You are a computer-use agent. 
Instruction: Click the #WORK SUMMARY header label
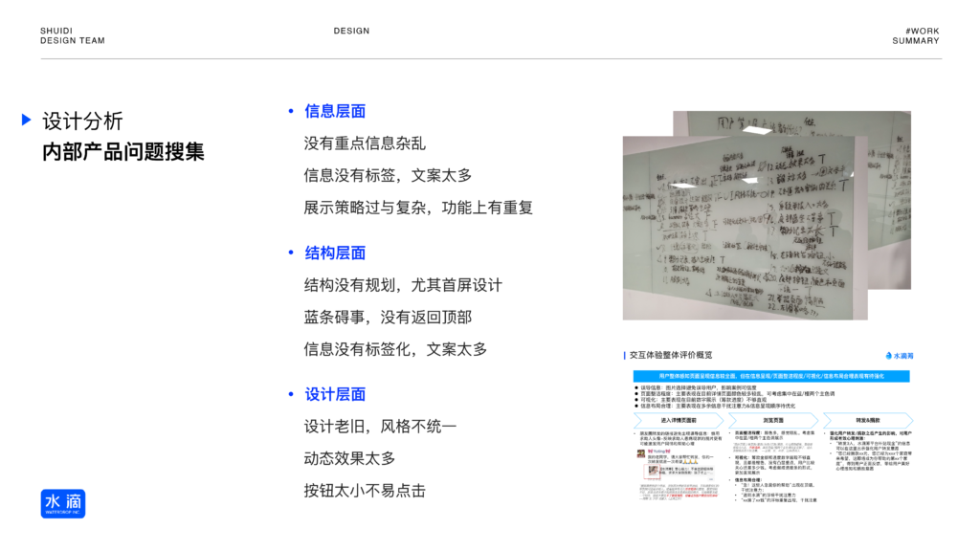[x=916, y=35]
